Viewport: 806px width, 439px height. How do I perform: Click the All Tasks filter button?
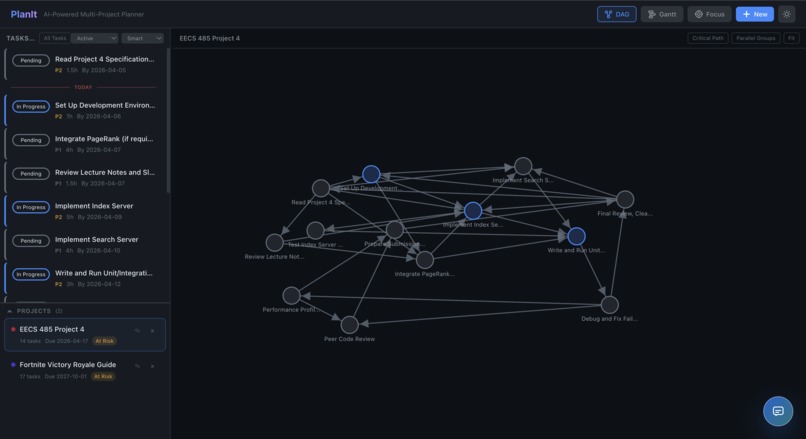(54, 38)
